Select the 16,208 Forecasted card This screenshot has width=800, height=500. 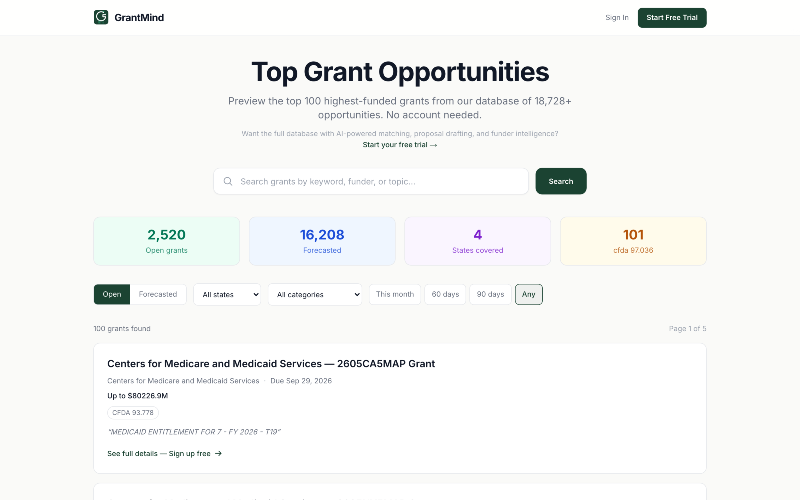[322, 241]
